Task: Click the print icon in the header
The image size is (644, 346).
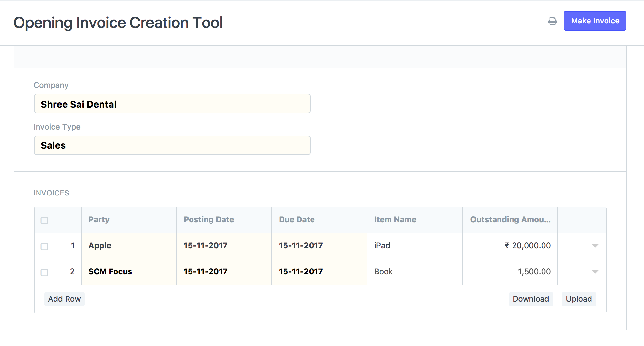Action: pos(552,21)
